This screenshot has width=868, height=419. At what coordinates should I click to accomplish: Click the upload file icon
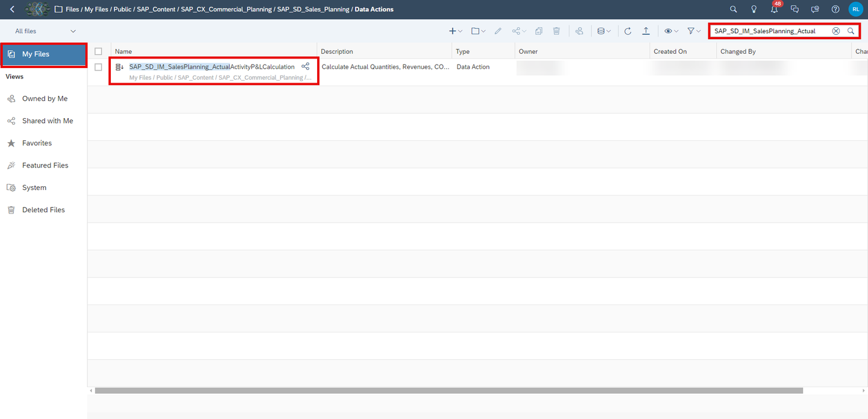click(646, 31)
